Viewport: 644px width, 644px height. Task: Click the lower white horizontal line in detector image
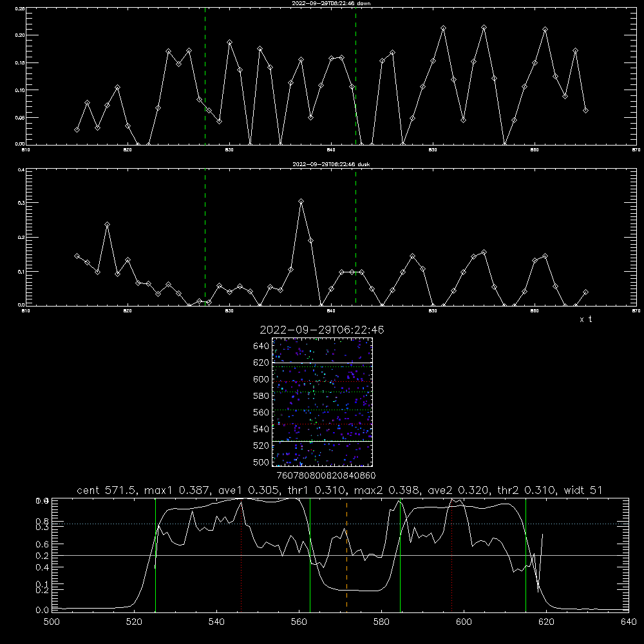pos(323,441)
